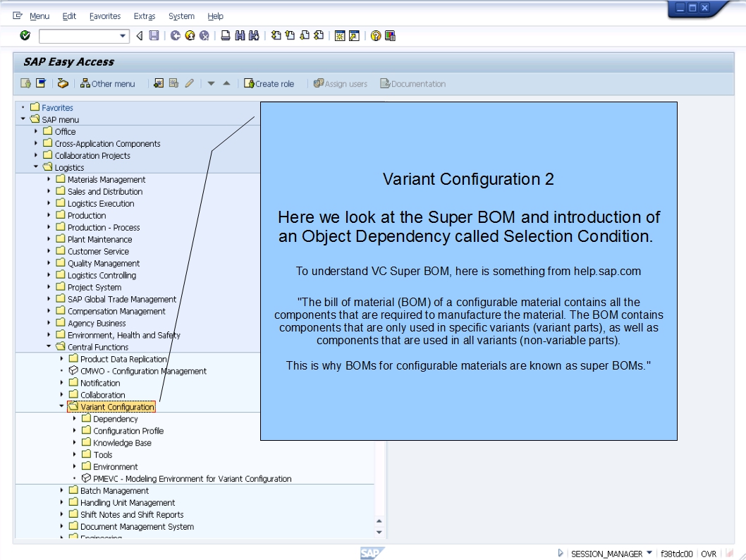Screen dimensions: 746x560
Task: Click the Find Next binoculars icon
Action: (x=254, y=36)
